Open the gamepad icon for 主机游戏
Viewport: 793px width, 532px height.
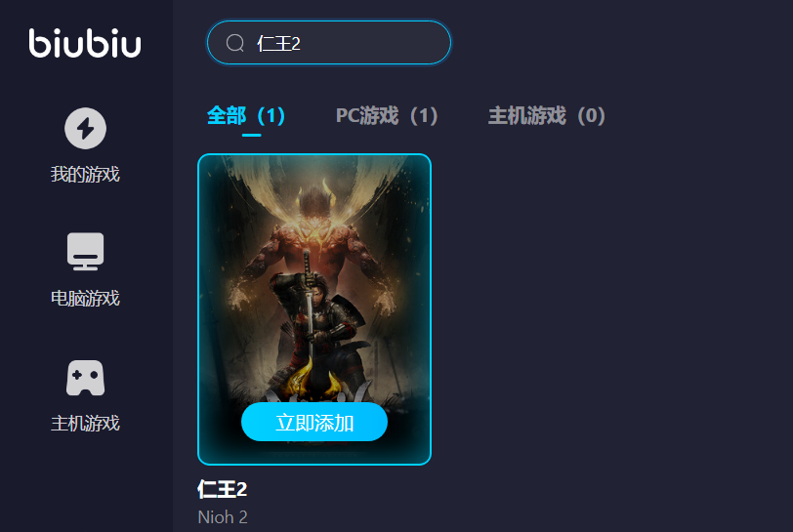[x=85, y=377]
